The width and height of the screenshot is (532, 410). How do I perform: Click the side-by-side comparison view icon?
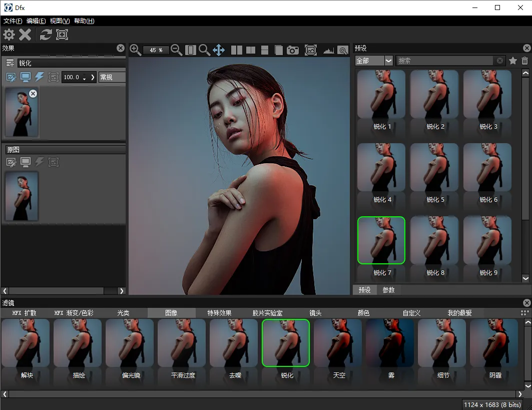[237, 50]
